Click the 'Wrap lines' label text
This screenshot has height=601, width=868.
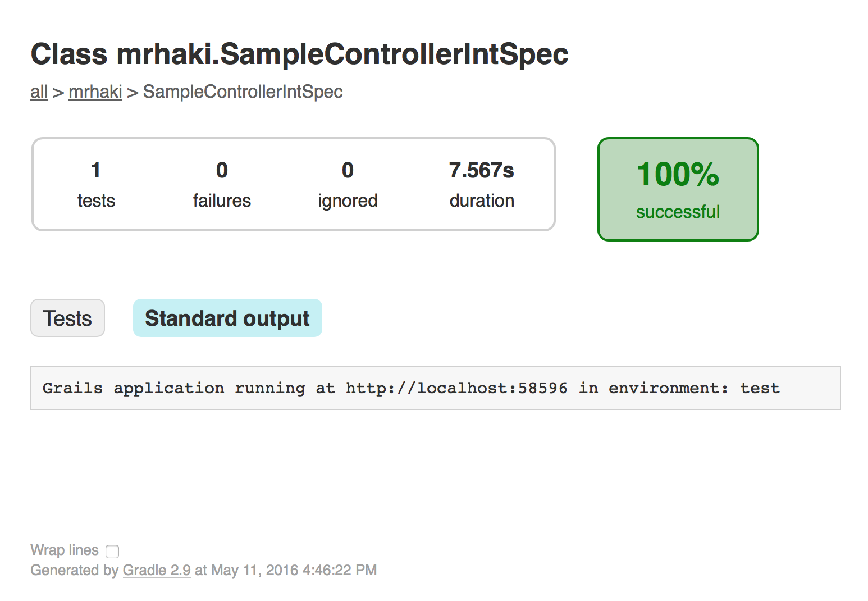tap(65, 550)
